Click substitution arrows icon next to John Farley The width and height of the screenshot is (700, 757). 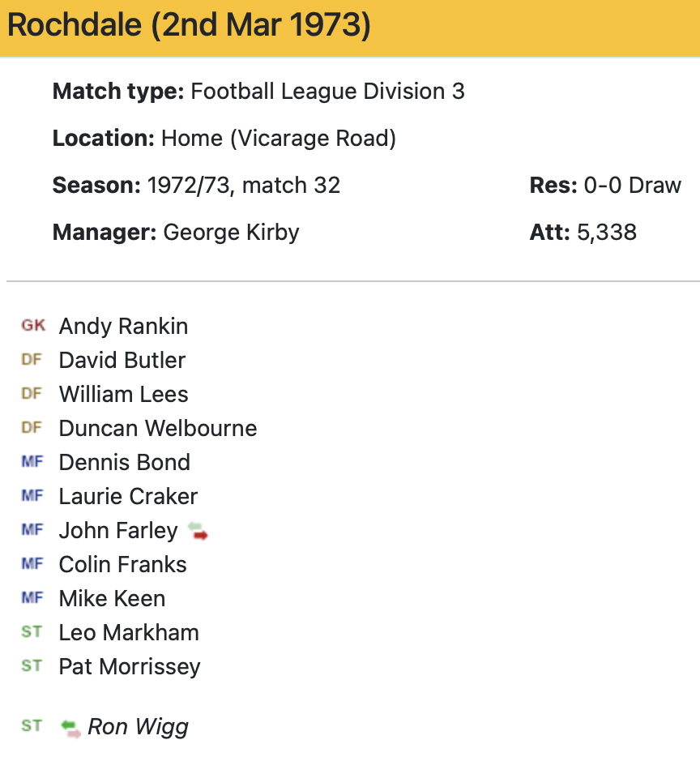197,532
